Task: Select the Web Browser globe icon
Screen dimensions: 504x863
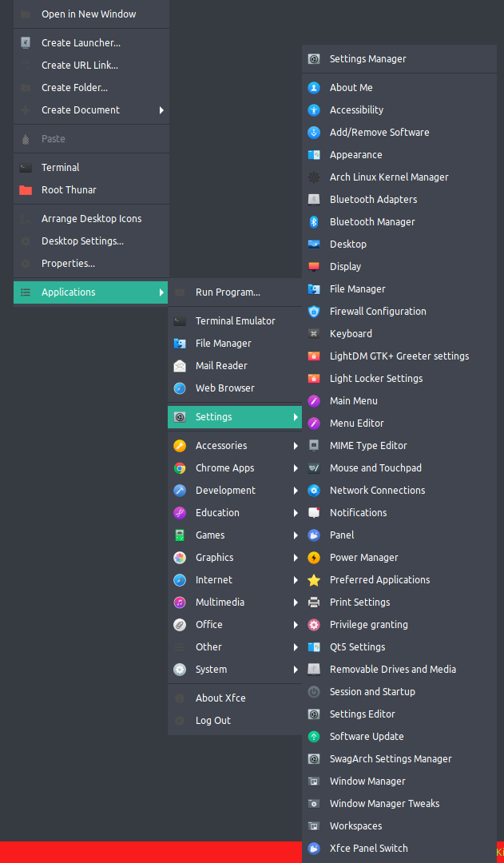Action: click(179, 388)
